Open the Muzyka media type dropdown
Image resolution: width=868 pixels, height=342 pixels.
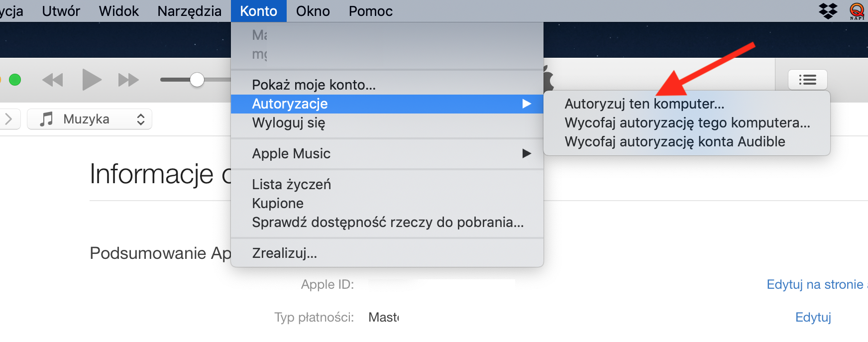(90, 119)
